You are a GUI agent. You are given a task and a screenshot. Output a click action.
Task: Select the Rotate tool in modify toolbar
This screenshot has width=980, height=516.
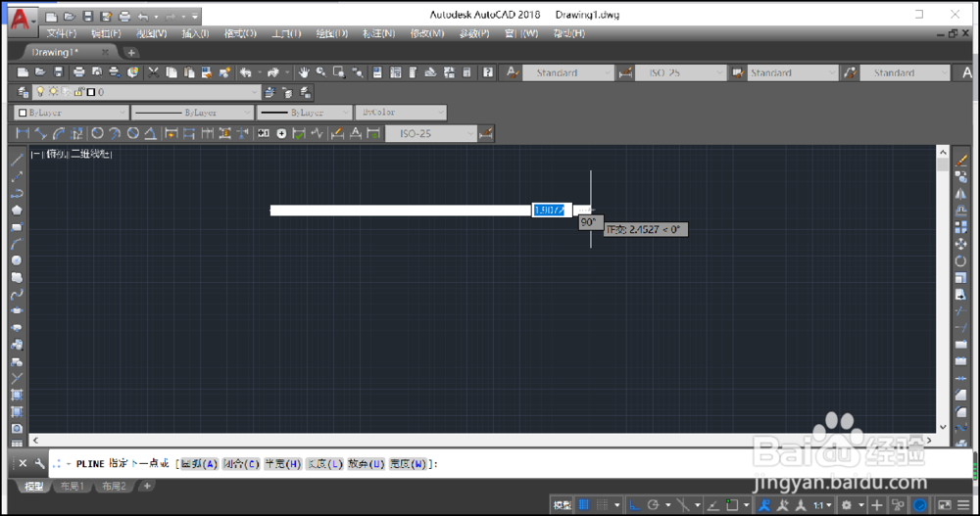tap(960, 261)
